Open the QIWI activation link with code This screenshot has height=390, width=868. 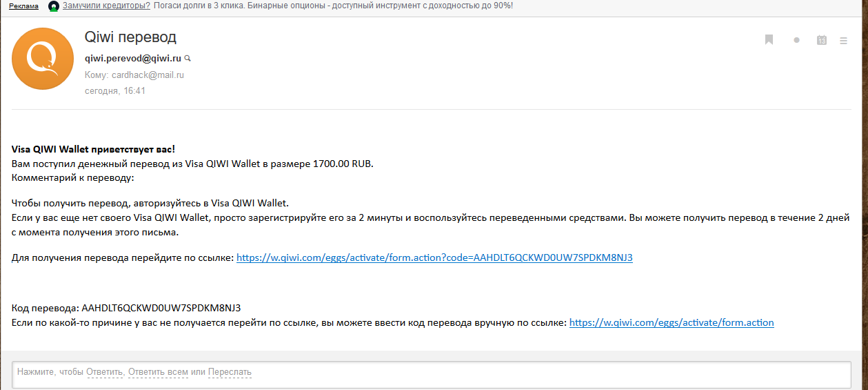[x=434, y=257]
